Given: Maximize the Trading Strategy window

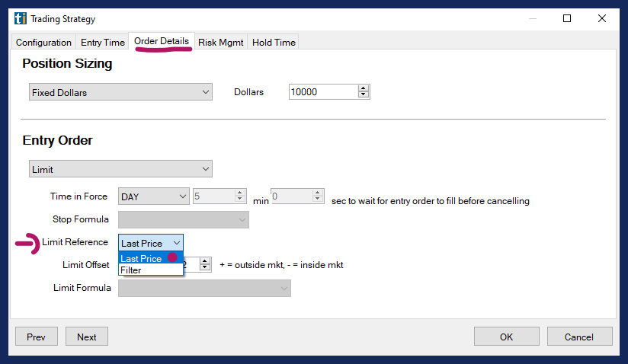Looking at the screenshot, I should point(567,18).
